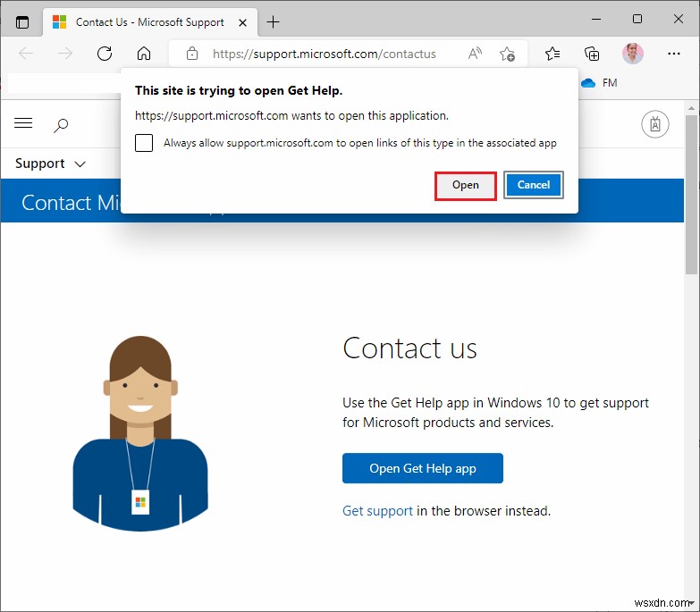The height and width of the screenshot is (612, 700).
Task: Open the tab actions menu icon
Action: pyautogui.click(x=21, y=21)
